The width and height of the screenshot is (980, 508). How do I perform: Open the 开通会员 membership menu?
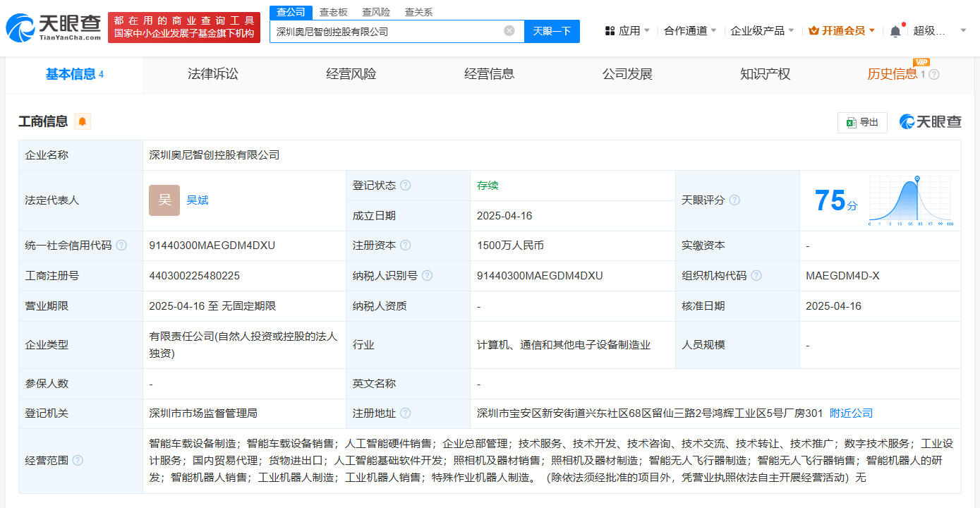(x=842, y=31)
